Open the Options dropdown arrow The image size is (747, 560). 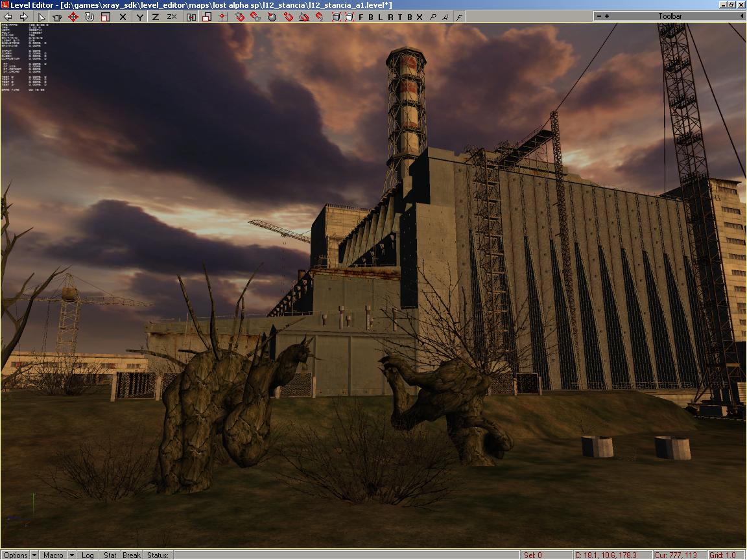[34, 555]
